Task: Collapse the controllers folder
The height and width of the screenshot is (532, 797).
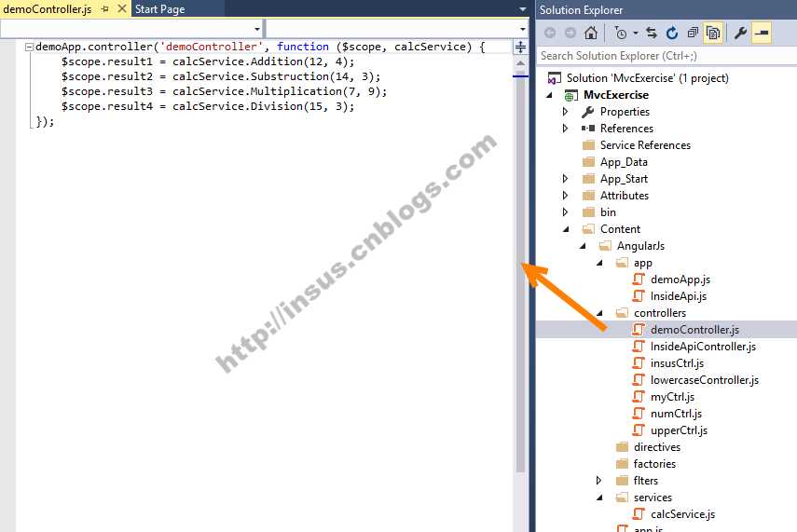Action: pos(599,313)
